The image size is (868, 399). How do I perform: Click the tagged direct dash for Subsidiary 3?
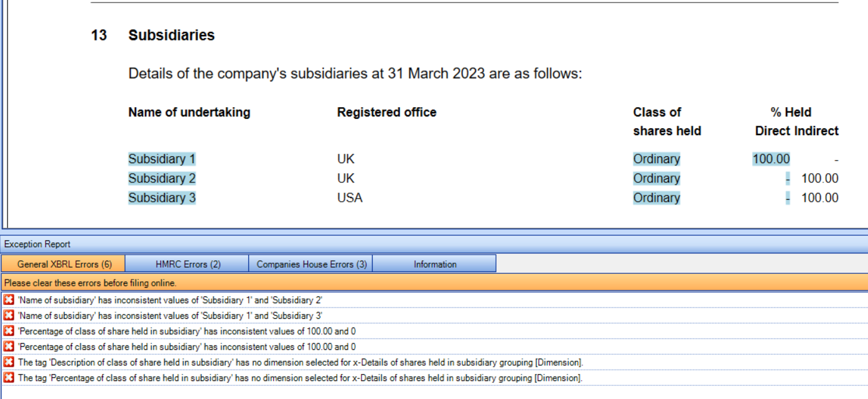click(787, 198)
